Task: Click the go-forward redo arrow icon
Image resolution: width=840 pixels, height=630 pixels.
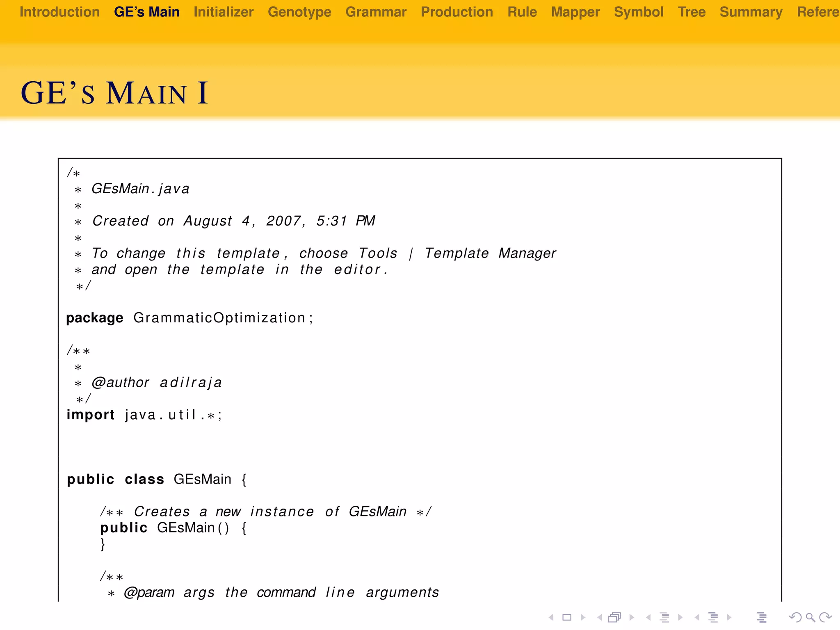Action: tap(825, 617)
